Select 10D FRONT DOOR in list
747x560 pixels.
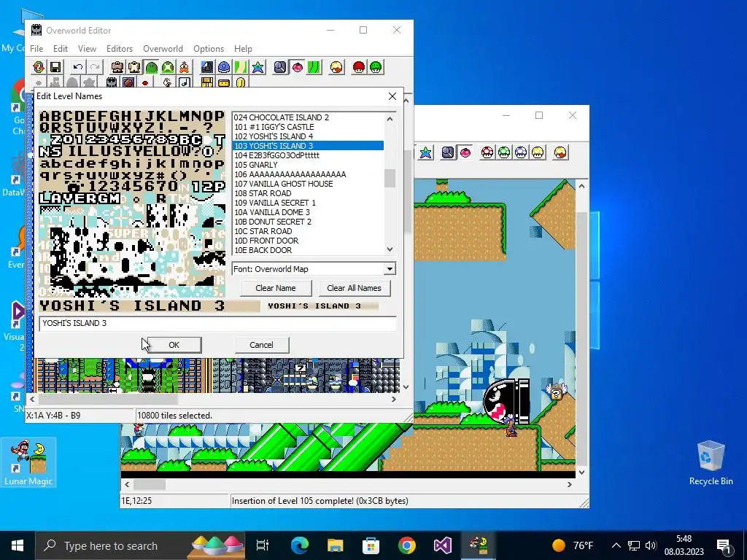click(x=308, y=241)
